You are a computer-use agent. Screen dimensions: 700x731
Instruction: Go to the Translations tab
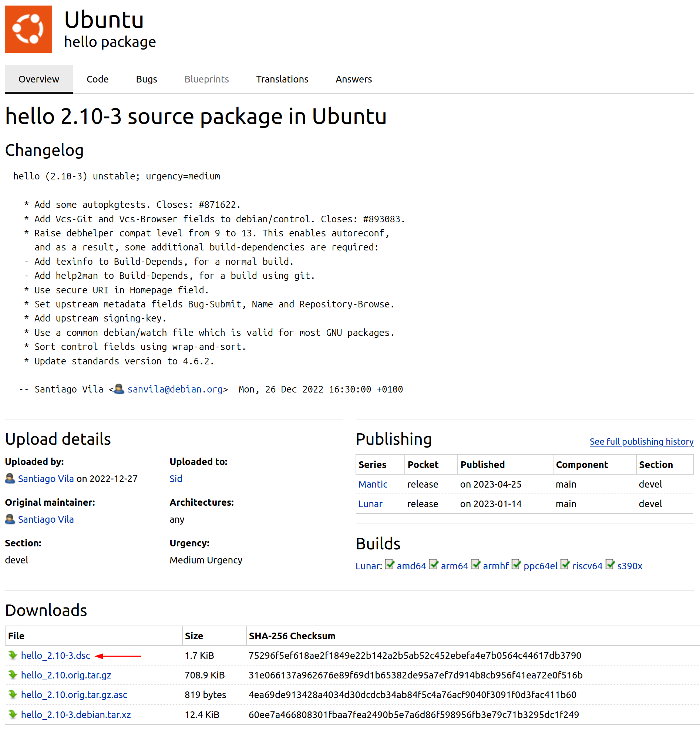pos(282,79)
